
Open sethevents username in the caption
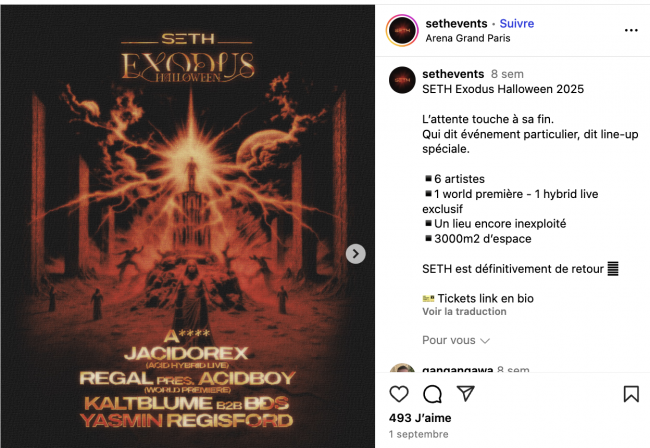tap(453, 74)
